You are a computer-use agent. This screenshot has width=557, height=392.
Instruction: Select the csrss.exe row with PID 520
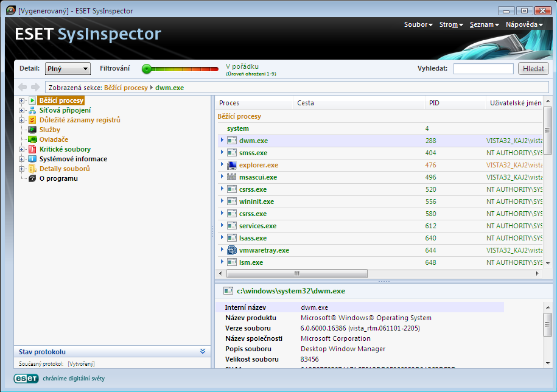point(379,189)
